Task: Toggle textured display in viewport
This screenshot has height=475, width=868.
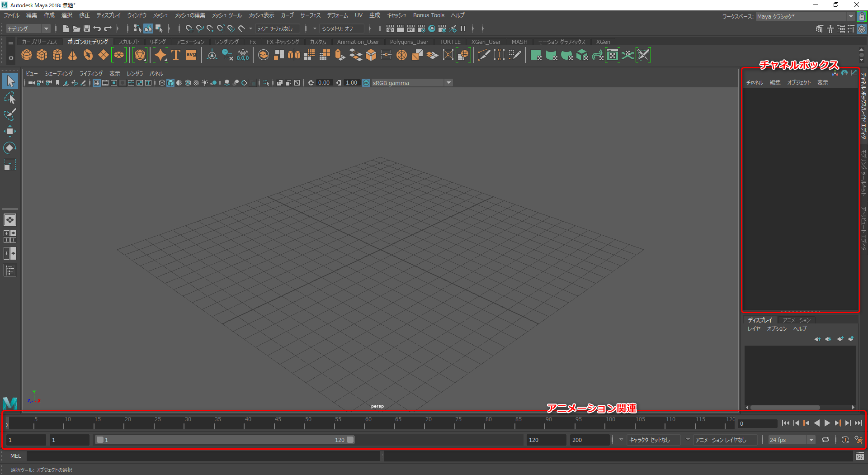Action: coord(196,83)
